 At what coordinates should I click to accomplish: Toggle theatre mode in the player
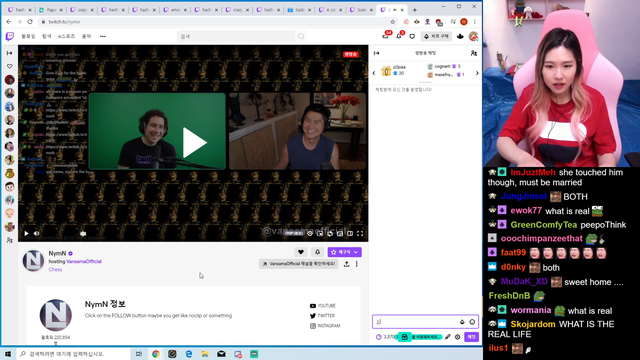tap(350, 233)
